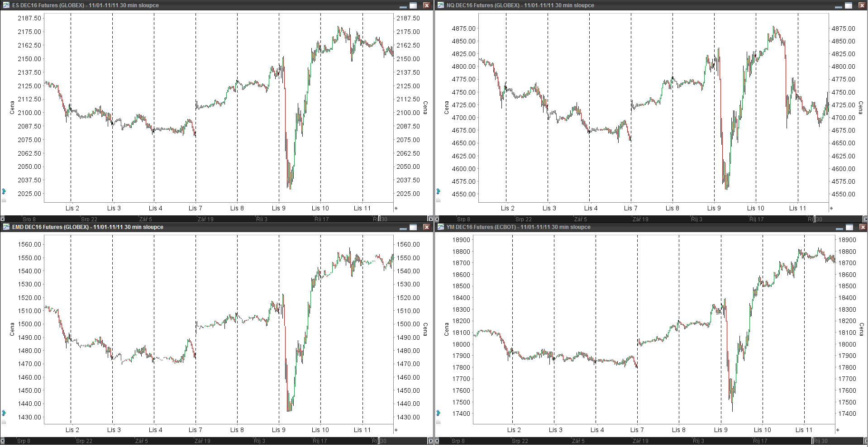Image resolution: width=868 pixels, height=447 pixels.
Task: Click the blue vertical-scale arrow icon in NQ chart
Action: pos(438,191)
